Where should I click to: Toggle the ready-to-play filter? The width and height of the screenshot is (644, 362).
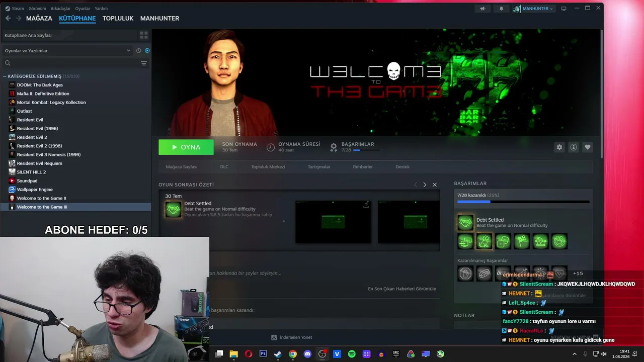147,50
